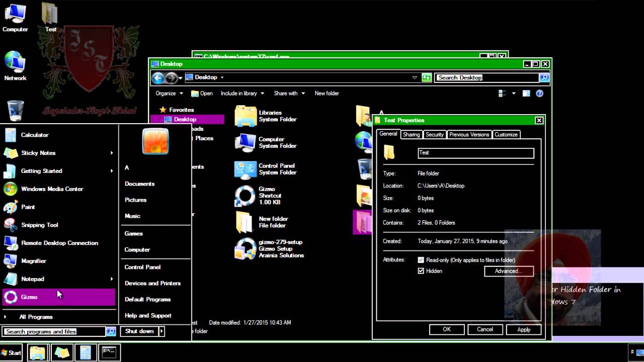644x362 pixels.
Task: Click the user account picture
Action: (155, 141)
